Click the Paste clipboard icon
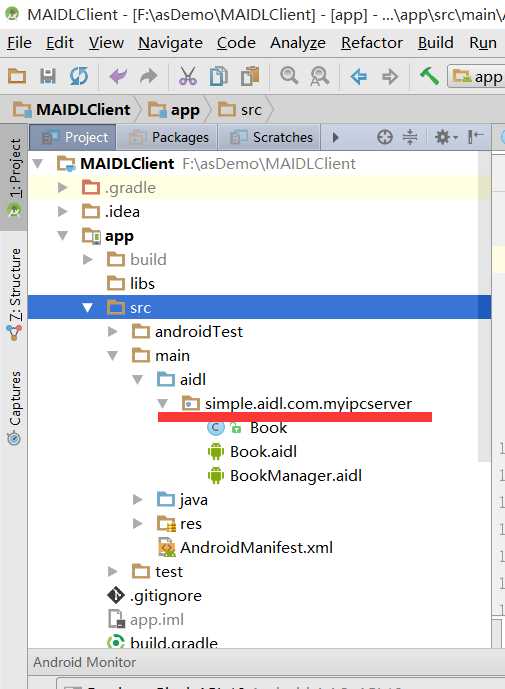The height and width of the screenshot is (689, 505). 250,76
